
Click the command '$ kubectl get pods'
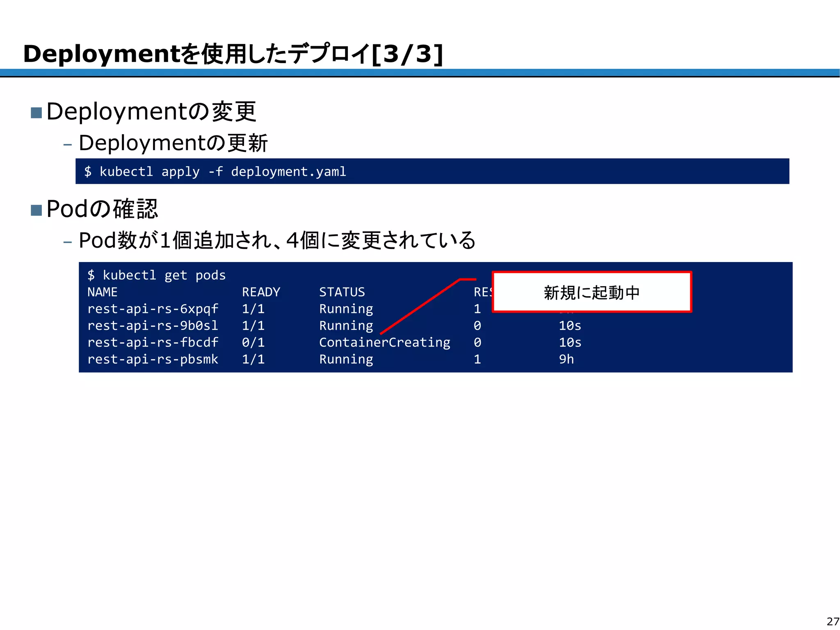[156, 275]
